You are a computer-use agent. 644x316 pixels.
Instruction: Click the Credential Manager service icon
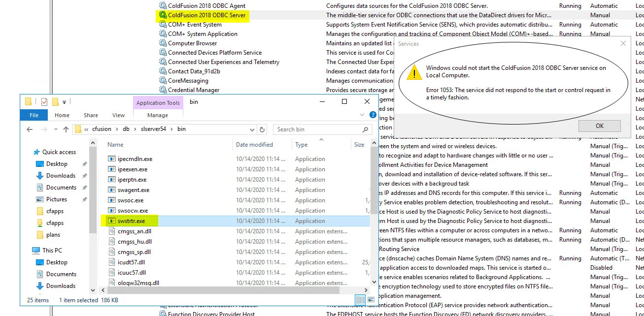[x=163, y=90]
